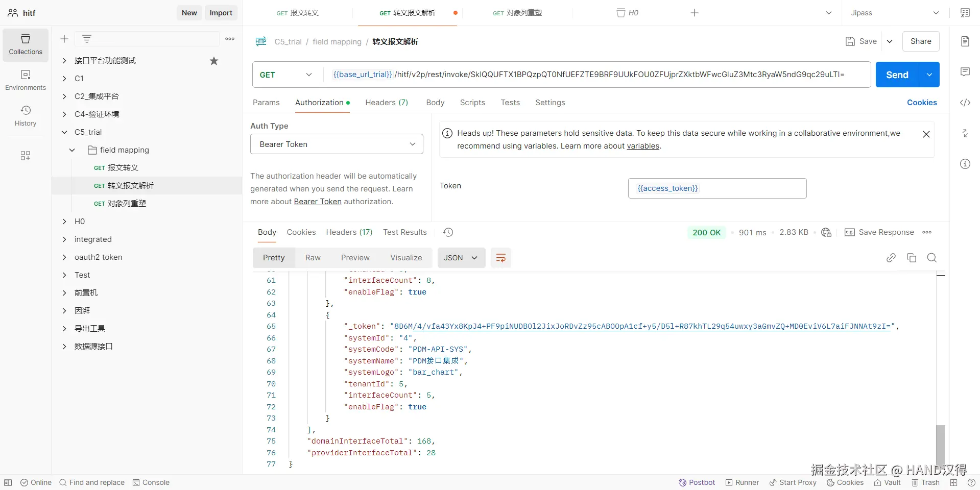Open the History sidebar panel
Viewport: 980px width, 490px height.
pos(26,116)
